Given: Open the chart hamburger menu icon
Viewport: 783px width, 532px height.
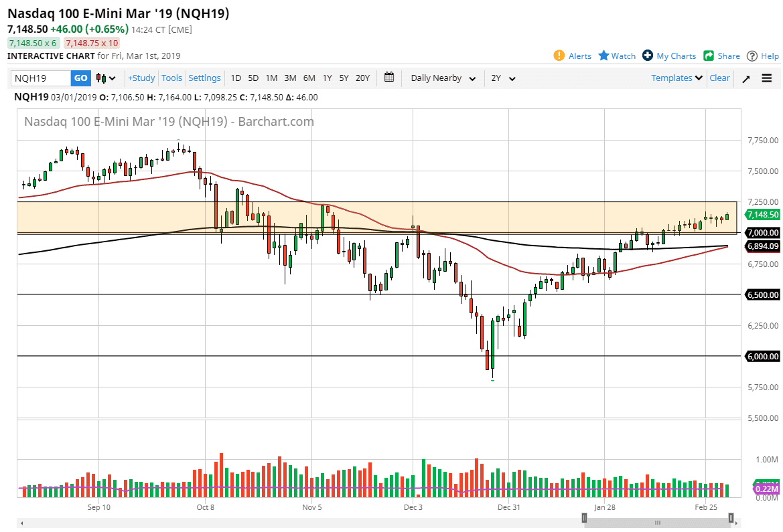Looking at the screenshot, I should click(x=767, y=78).
